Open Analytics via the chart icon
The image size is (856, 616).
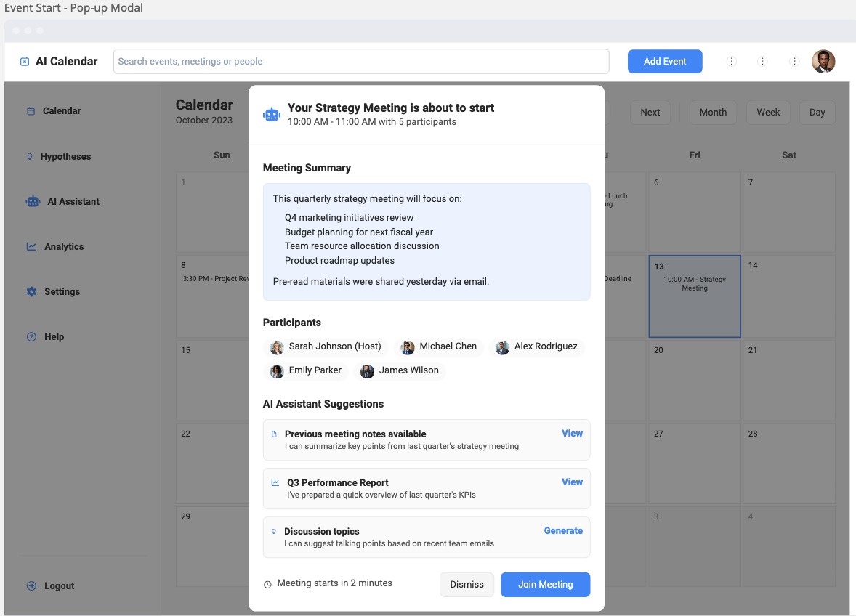click(x=31, y=246)
